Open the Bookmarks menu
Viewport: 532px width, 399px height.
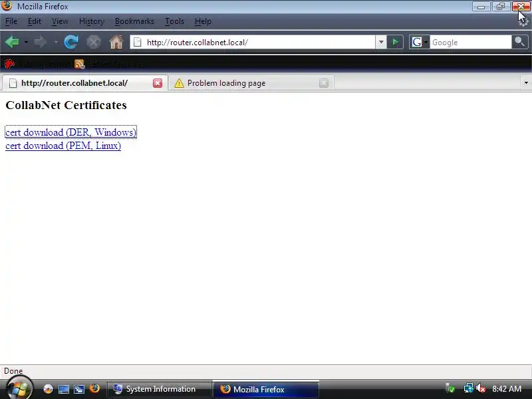tap(134, 21)
